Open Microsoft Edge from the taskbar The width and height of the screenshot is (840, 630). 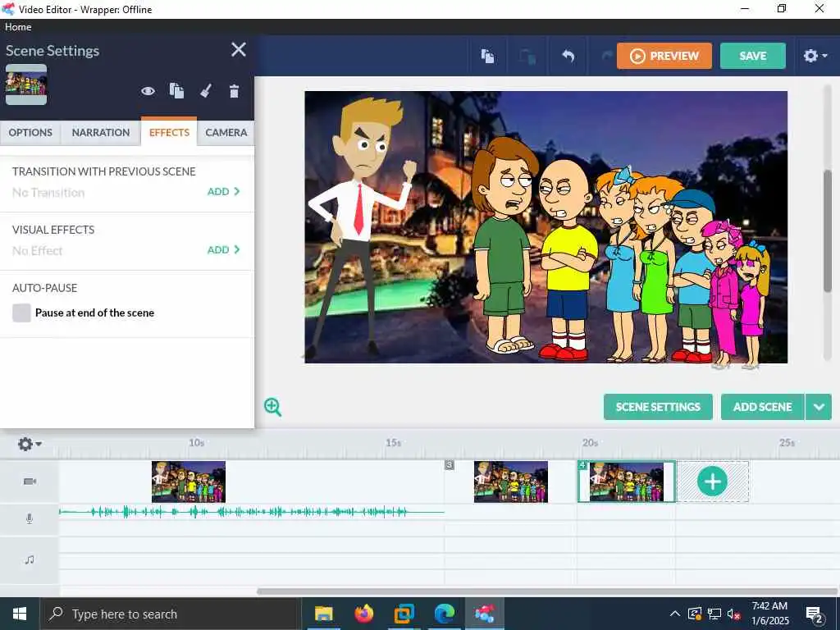click(444, 614)
